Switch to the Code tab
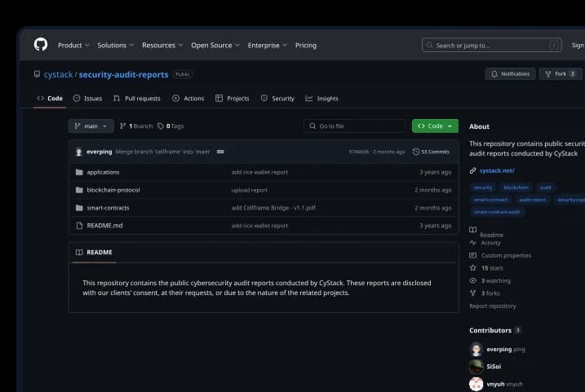Image resolution: width=585 pixels, height=392 pixels. (50, 99)
